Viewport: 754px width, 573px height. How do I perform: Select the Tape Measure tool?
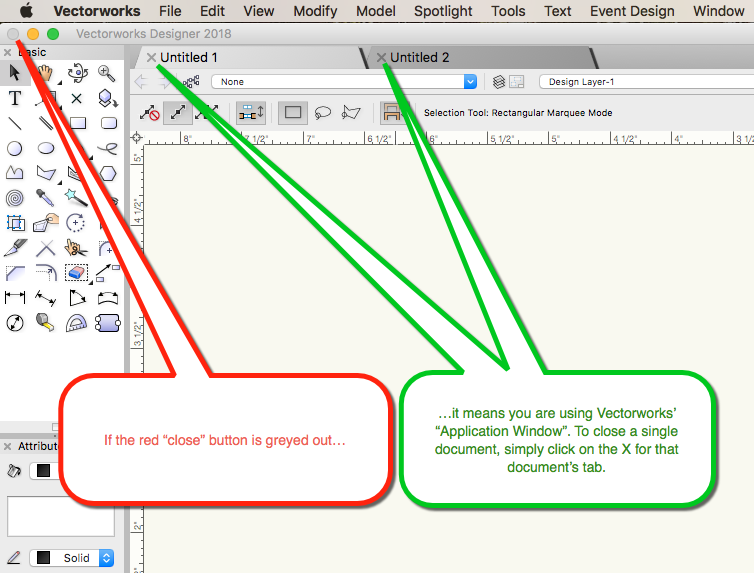[x=45, y=323]
